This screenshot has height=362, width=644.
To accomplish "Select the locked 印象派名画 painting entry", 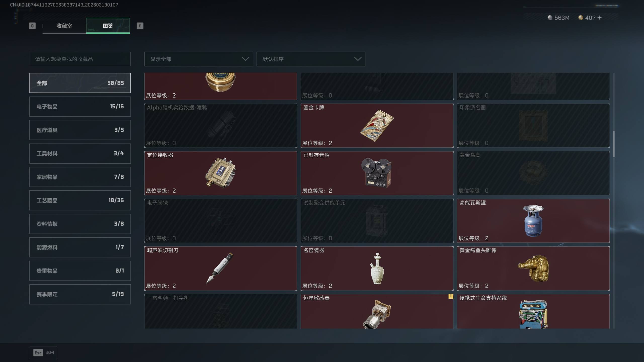I will point(533,125).
